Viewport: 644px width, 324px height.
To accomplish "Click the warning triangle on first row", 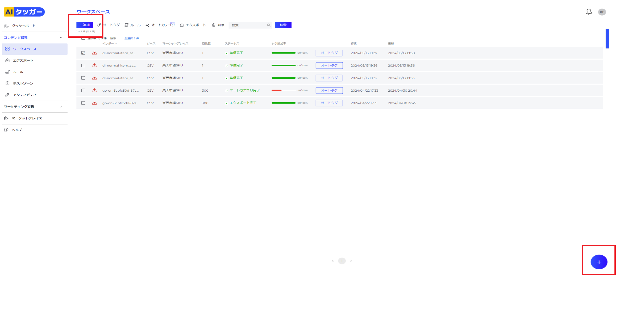I will tap(94, 53).
